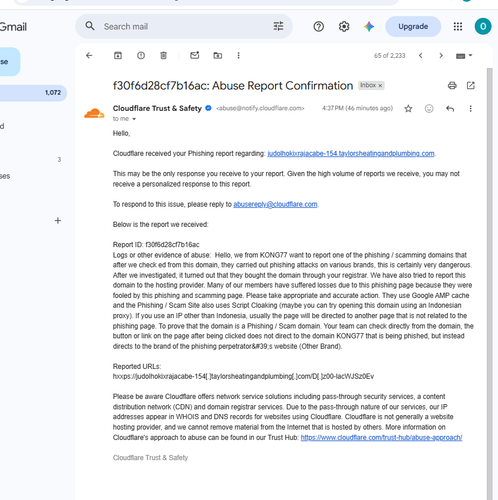The image size is (498, 500).
Task: Click the email subject Abuse Report Confirmation
Action: [x=233, y=86]
